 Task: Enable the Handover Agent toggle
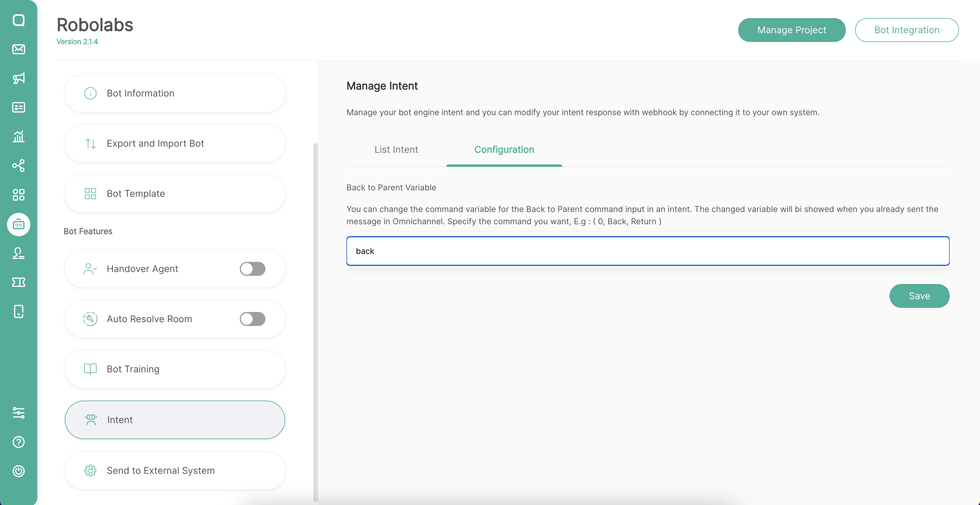click(x=252, y=269)
